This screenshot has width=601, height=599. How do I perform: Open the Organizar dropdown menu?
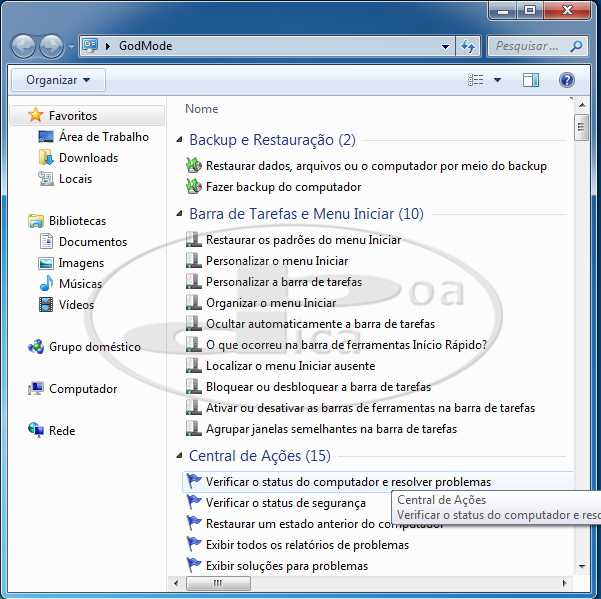58,80
